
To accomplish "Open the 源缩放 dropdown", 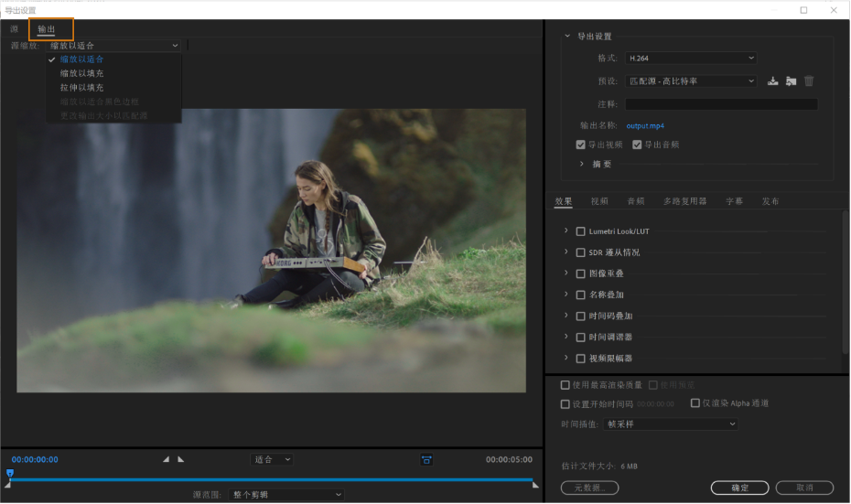I will tap(113, 46).
